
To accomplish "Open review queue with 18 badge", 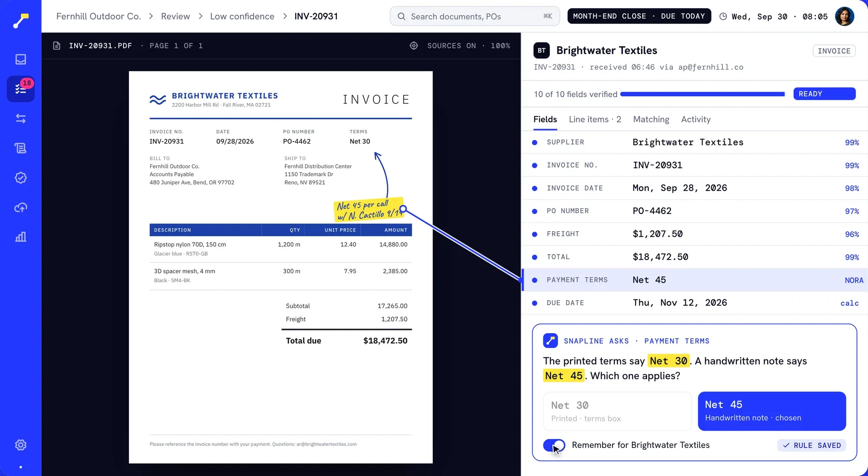I will [x=21, y=89].
